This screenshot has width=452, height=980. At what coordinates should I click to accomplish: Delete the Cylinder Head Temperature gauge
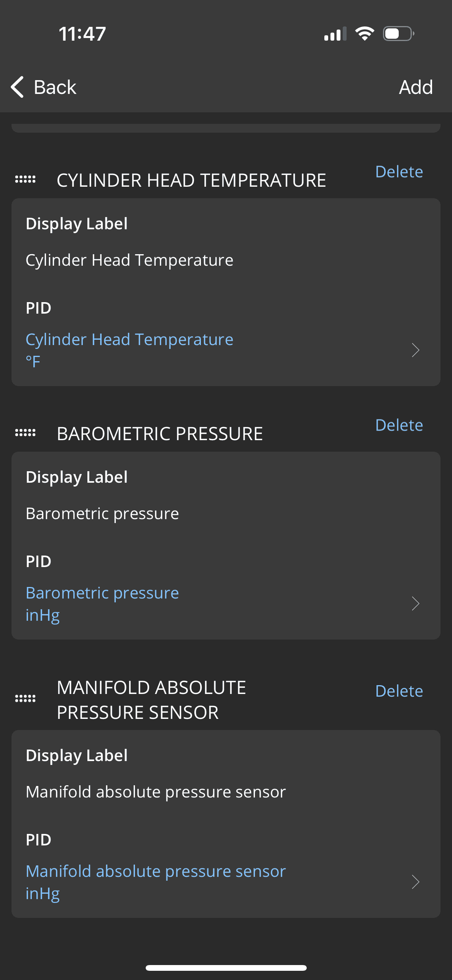[399, 172]
